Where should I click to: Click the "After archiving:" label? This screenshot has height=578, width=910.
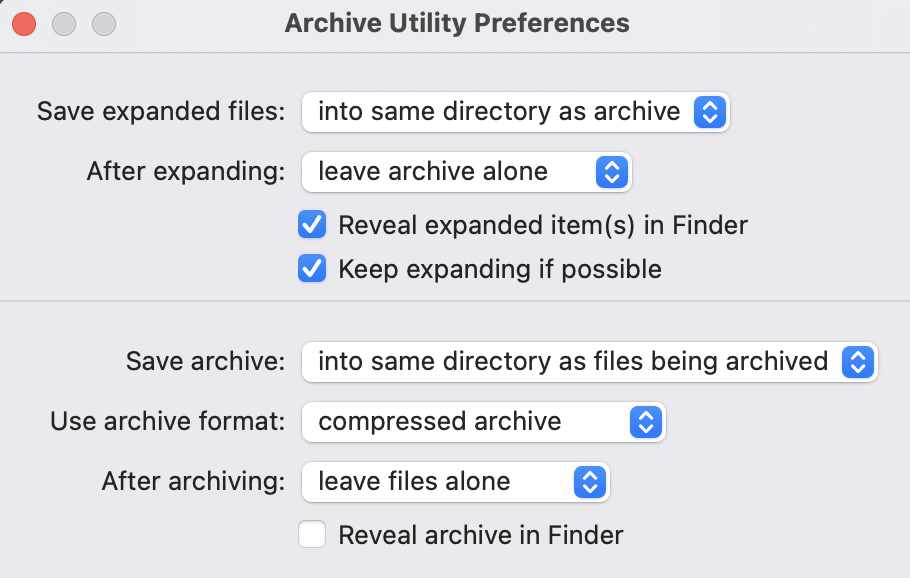click(193, 482)
